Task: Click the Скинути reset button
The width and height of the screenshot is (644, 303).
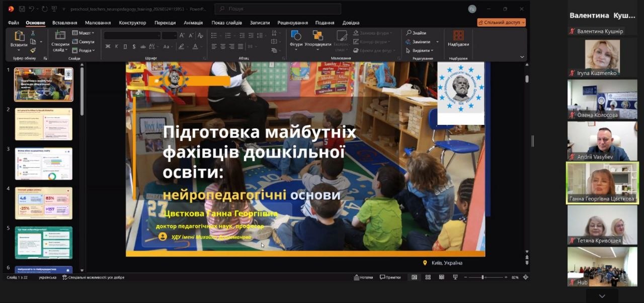Action: (x=84, y=42)
